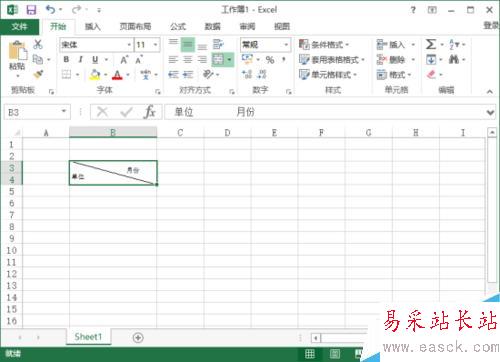Switch to 视图 tab
Screen dimensions: 500x362
[282, 26]
